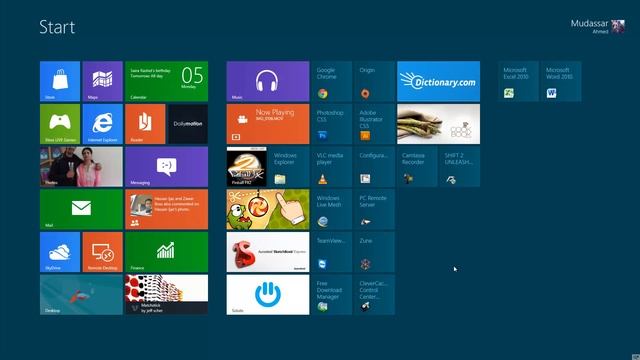Screen dimensions: 640x360
Task: Open the TeamViewer tile
Action: tap(332, 252)
